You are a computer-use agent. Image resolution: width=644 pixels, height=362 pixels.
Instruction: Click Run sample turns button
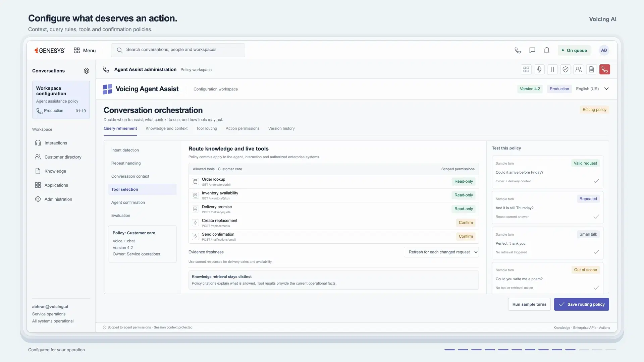click(529, 304)
